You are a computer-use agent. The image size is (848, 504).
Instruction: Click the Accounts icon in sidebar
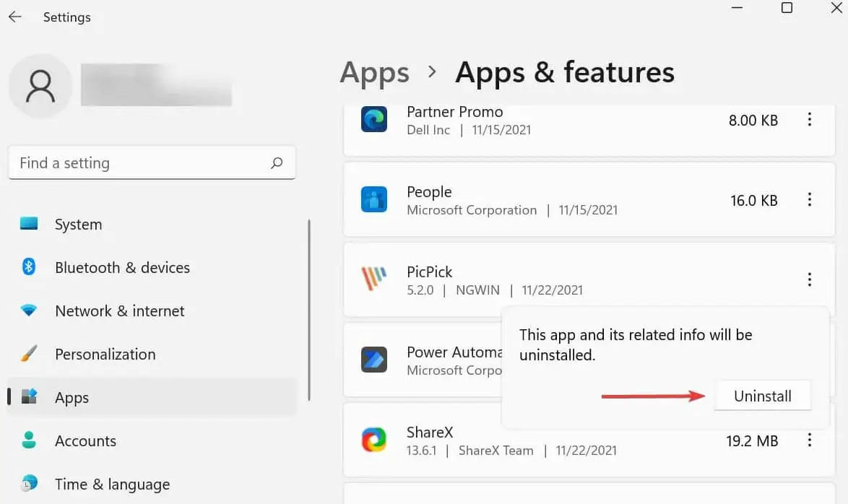coord(27,440)
